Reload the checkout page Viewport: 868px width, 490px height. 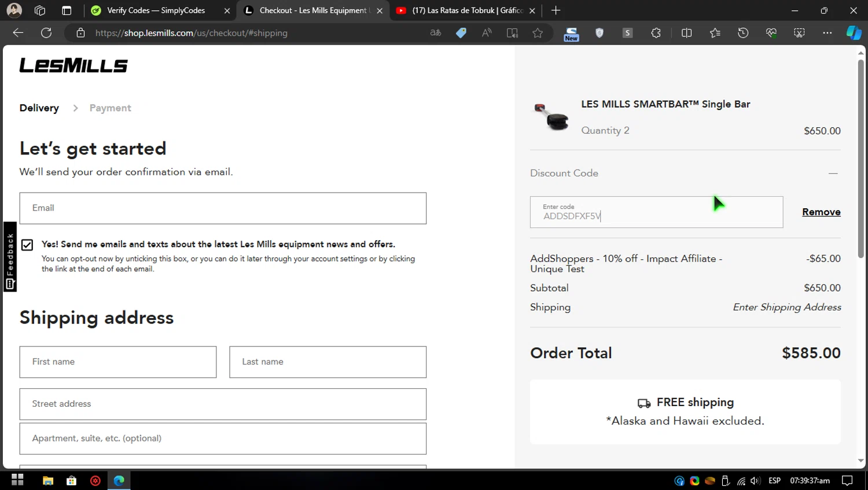(46, 33)
